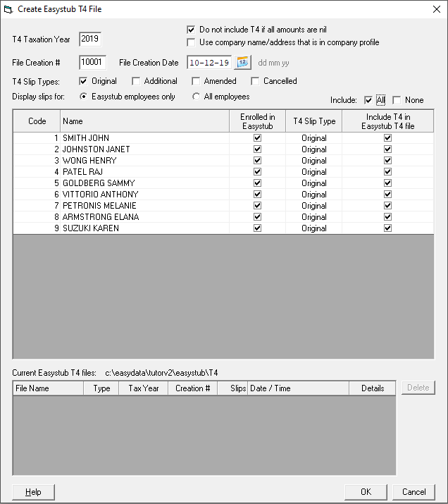The width and height of the screenshot is (448, 504).
Task: Uncheck Include T4 for WONG HENRY
Action: pyautogui.click(x=387, y=161)
